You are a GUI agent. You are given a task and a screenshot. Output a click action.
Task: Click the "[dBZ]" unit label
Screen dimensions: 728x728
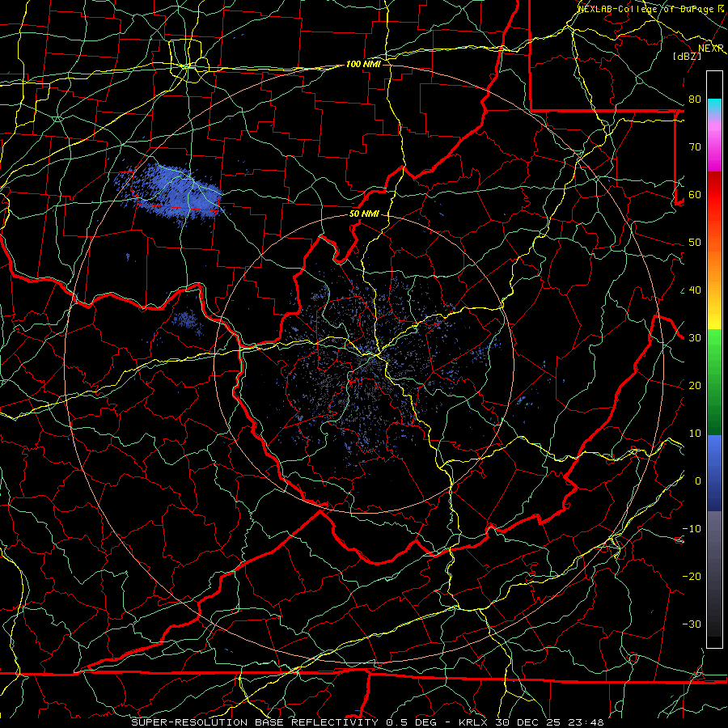click(687, 56)
